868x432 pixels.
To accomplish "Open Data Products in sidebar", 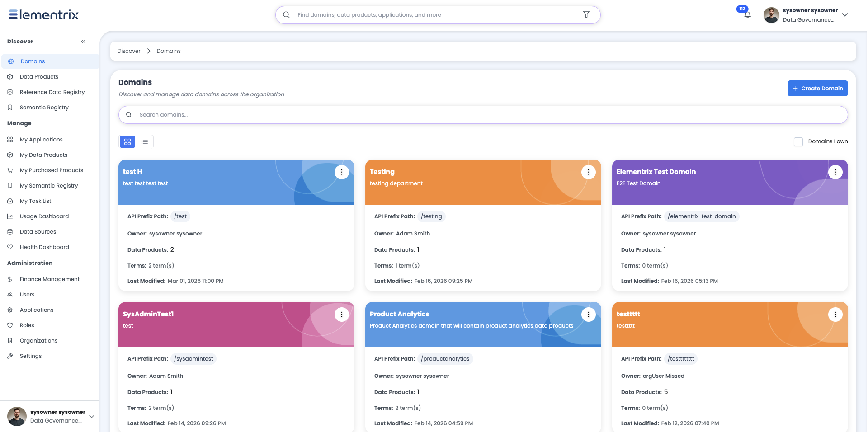I will (39, 77).
